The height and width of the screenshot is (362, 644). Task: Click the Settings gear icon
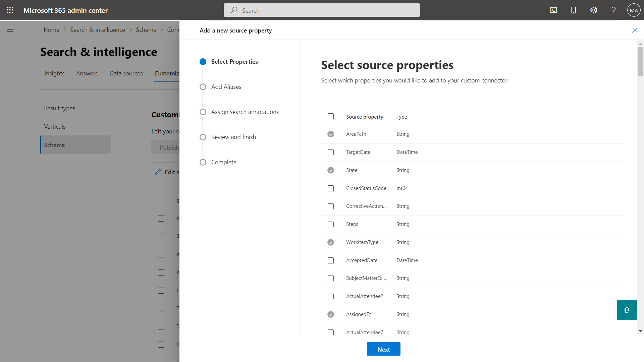(593, 10)
